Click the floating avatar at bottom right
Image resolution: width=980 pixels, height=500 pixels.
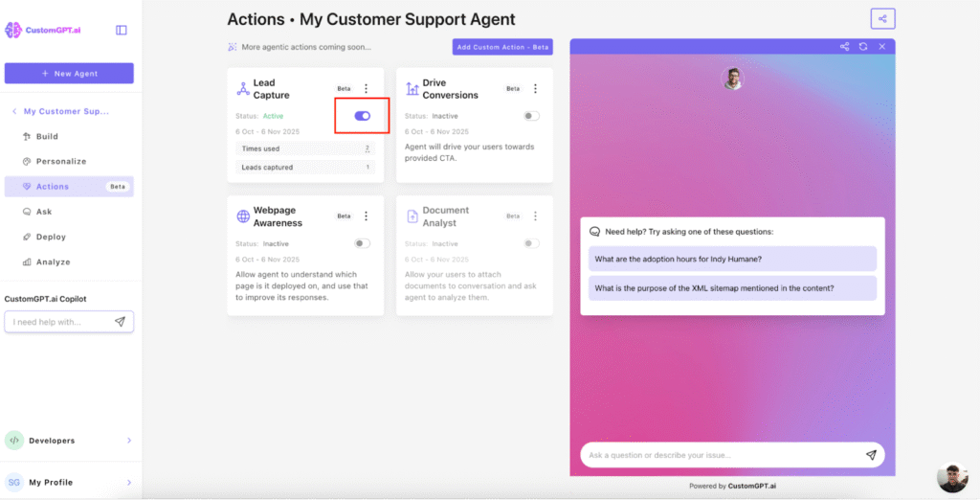point(952,477)
